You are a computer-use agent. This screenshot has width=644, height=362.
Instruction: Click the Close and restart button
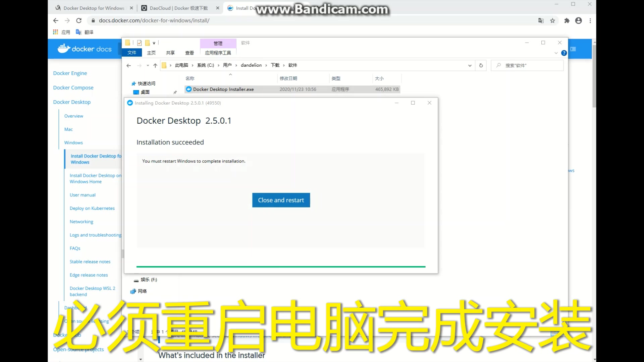281,200
